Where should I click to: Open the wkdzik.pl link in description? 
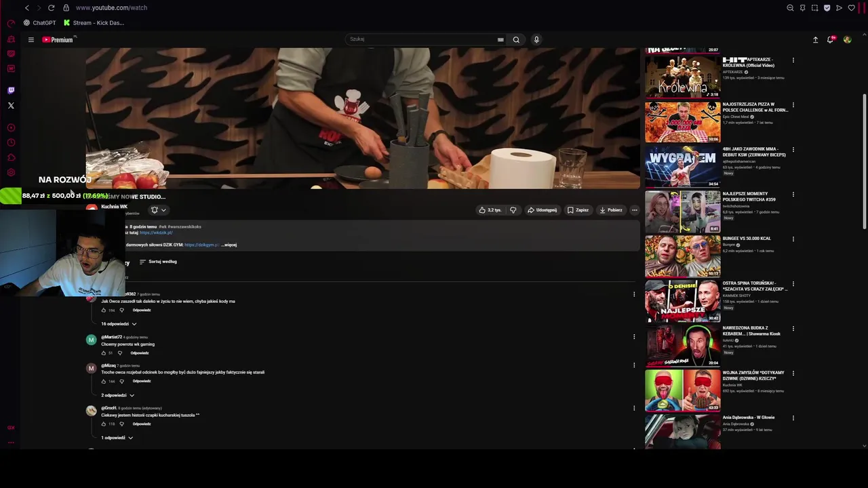pyautogui.click(x=156, y=232)
